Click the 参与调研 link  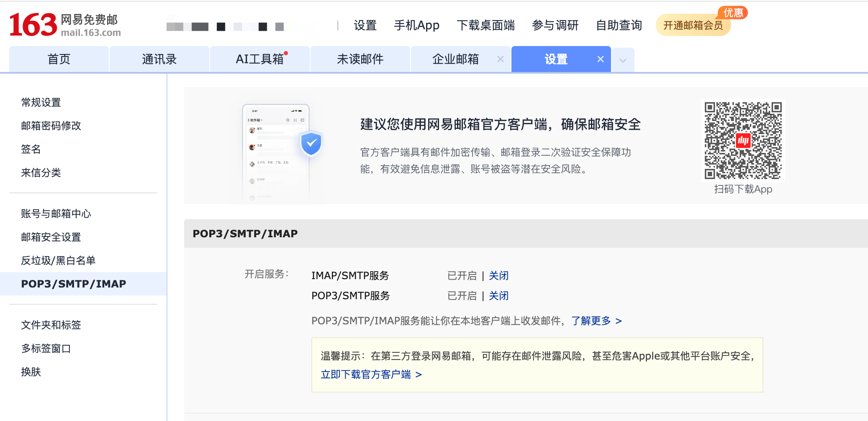click(555, 26)
